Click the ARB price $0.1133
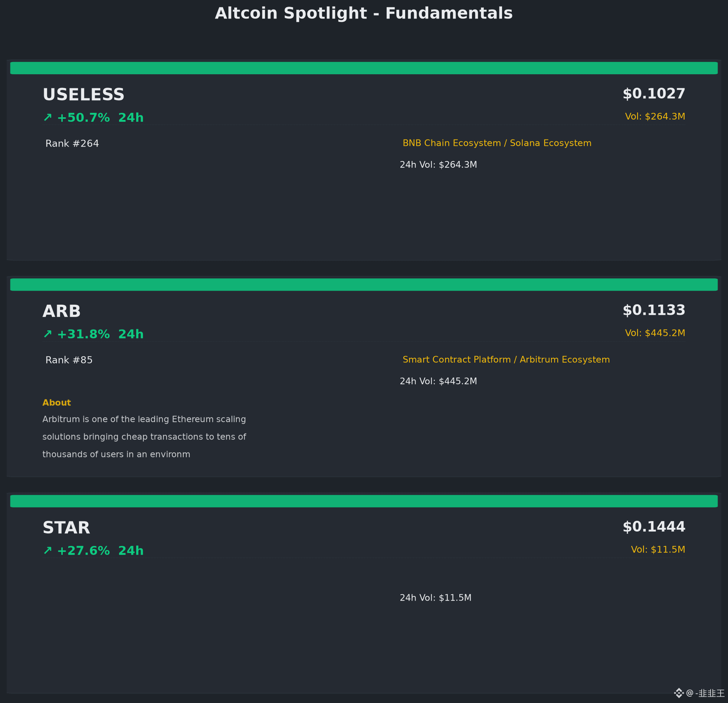 tap(654, 310)
